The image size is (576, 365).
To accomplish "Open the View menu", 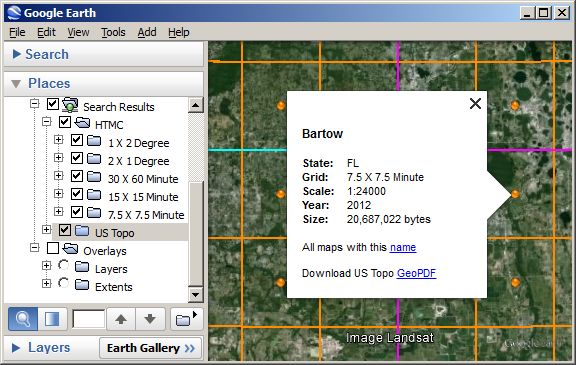I will point(78,32).
